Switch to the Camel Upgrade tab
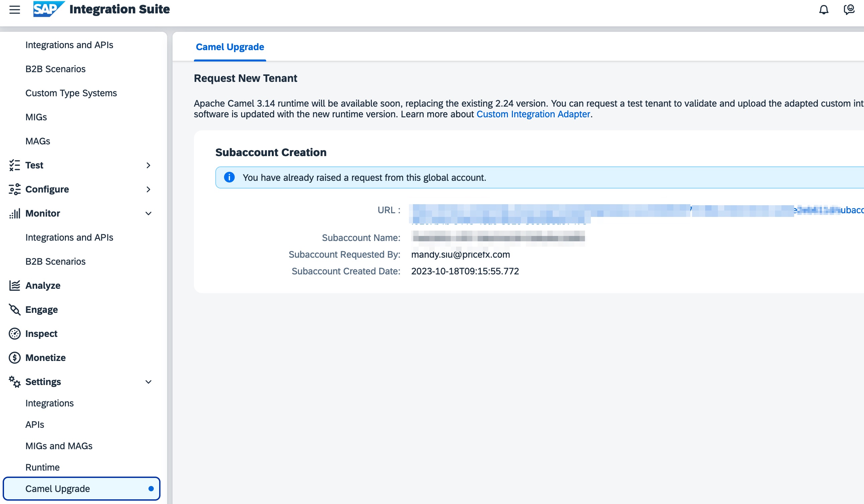864x504 pixels. pyautogui.click(x=229, y=46)
